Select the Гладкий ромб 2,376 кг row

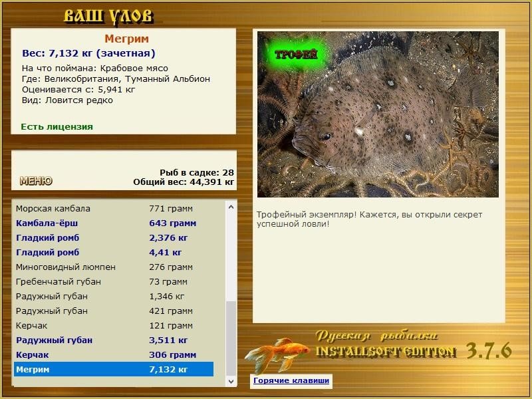coord(114,238)
